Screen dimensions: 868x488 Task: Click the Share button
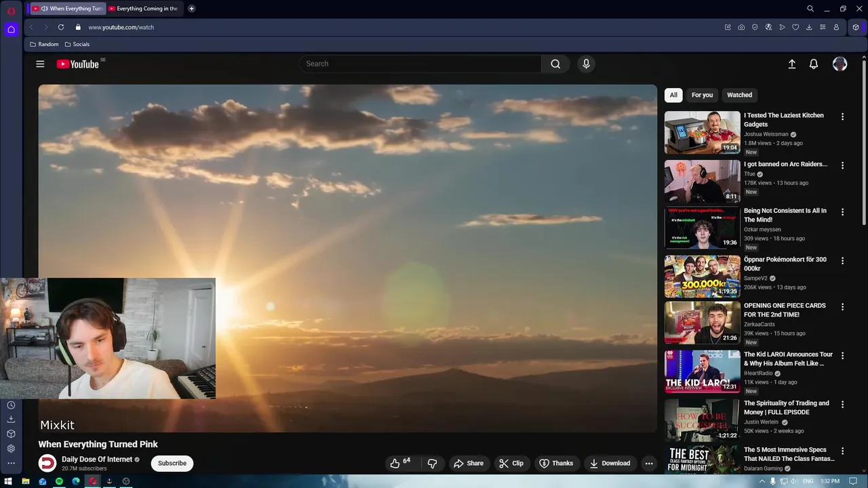tap(469, 464)
